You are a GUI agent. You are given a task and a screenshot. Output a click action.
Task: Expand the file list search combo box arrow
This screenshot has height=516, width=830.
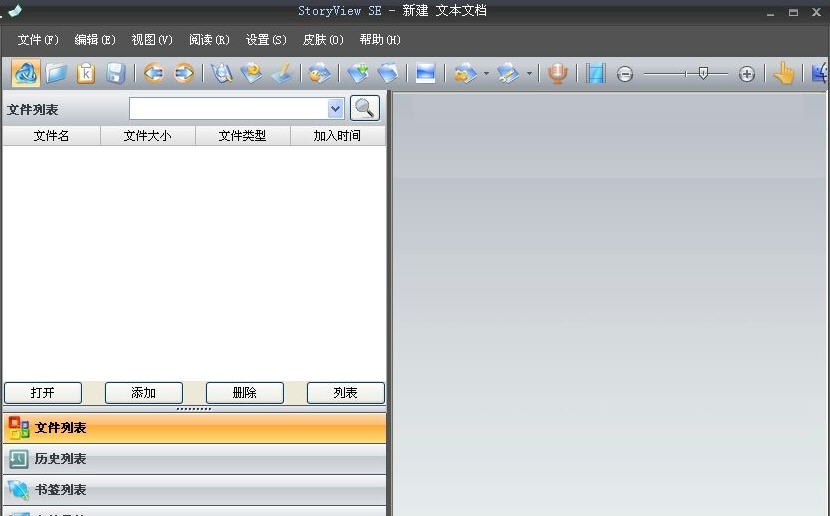[x=335, y=109]
